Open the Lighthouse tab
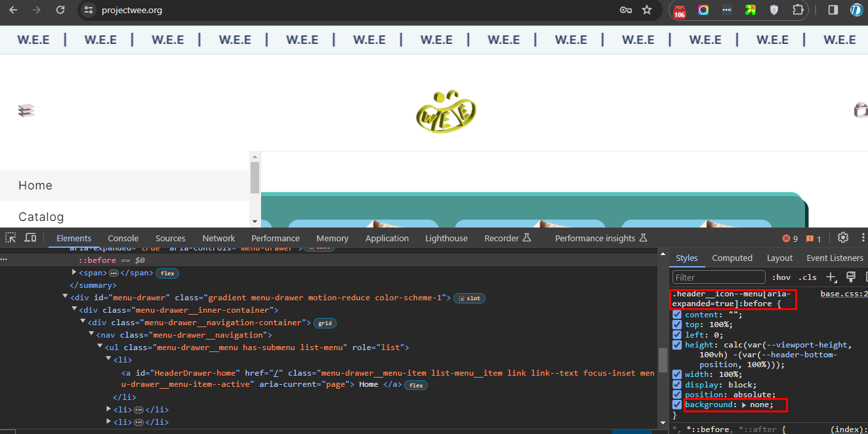This screenshot has width=868, height=434. (x=446, y=238)
